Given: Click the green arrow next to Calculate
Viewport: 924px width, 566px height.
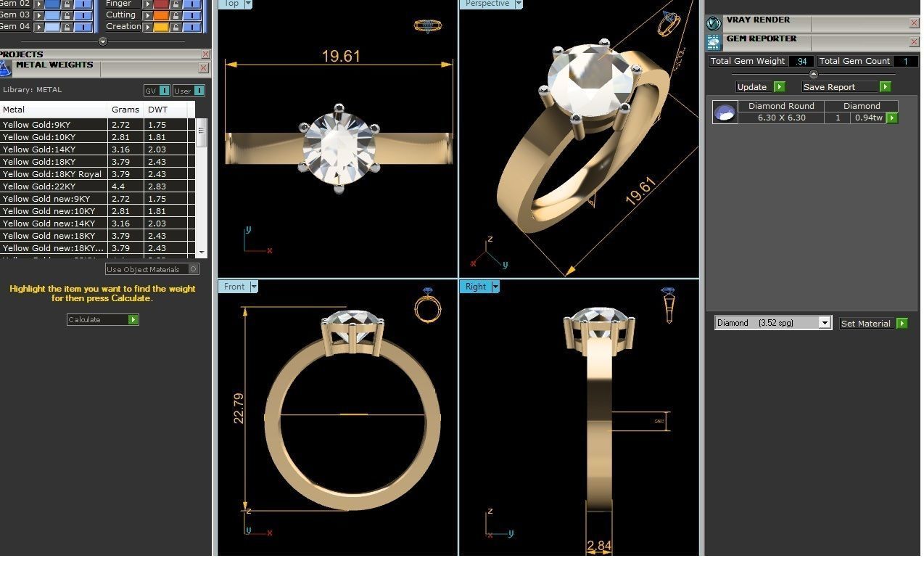Looking at the screenshot, I should (133, 319).
